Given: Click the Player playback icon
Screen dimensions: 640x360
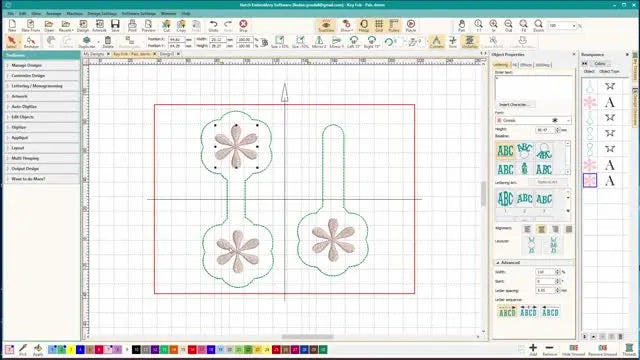Looking at the screenshot, I should [x=411, y=25].
